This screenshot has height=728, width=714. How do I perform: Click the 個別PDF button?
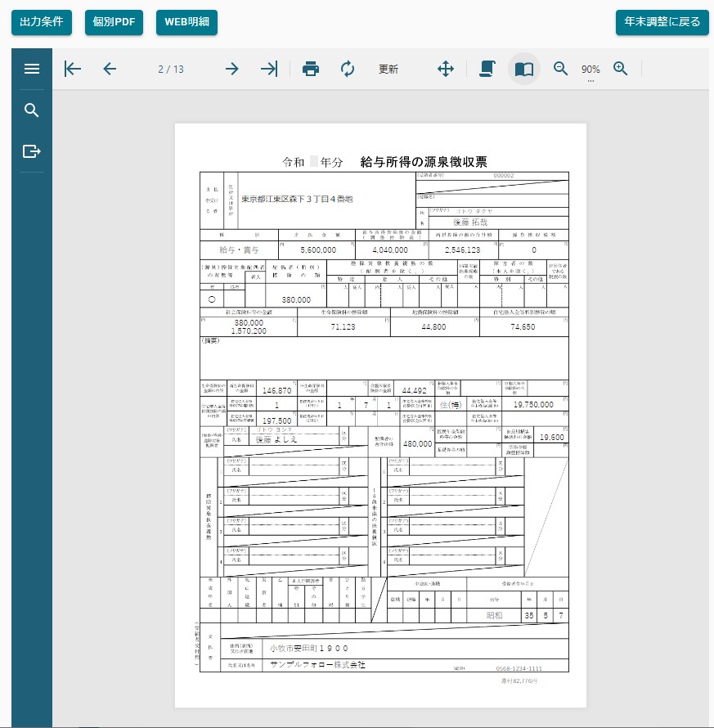[x=114, y=22]
